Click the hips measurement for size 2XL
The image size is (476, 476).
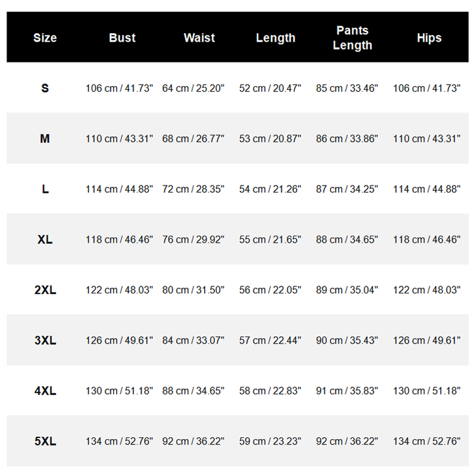point(427,290)
